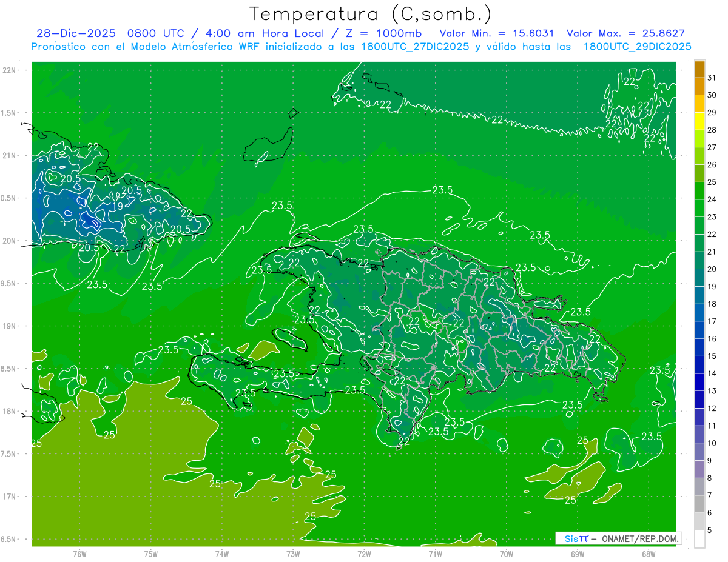Screen dimensions: 728x562
Task: Pick the colorbar swatch between 23 and 24
Action: click(x=699, y=209)
